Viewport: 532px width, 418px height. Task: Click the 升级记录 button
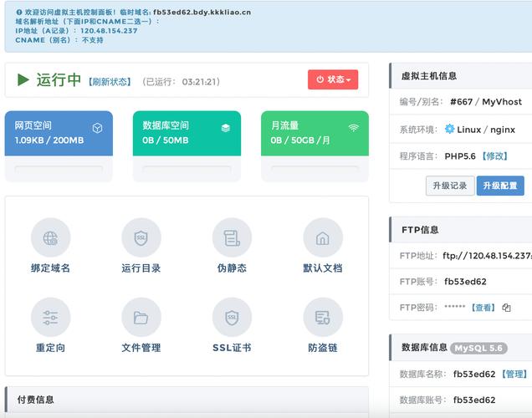click(x=450, y=186)
